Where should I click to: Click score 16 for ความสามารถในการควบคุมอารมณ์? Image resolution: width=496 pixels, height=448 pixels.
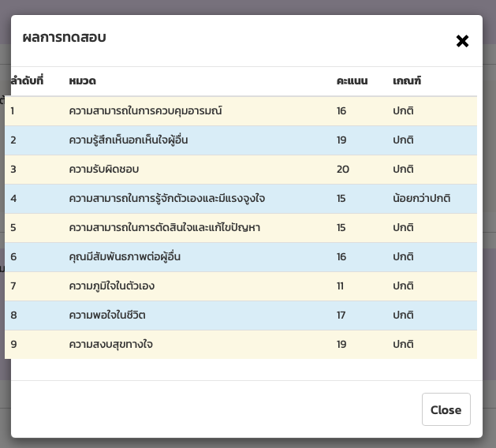pyautogui.click(x=341, y=110)
